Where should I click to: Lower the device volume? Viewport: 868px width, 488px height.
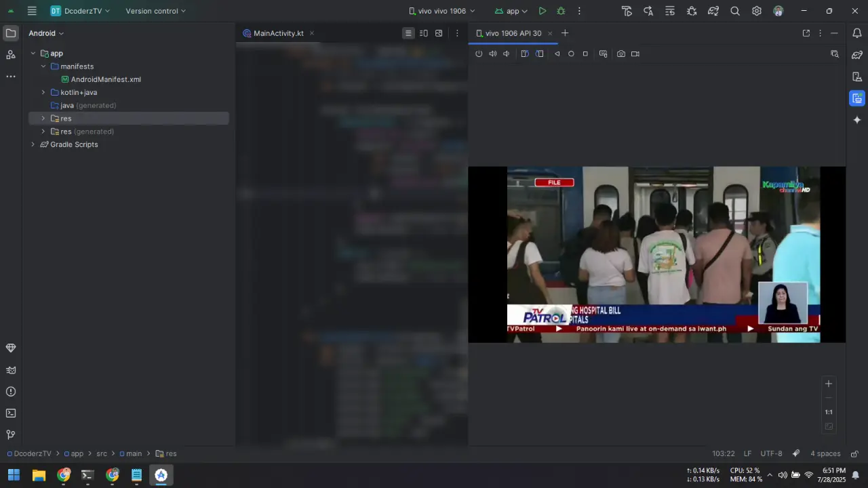(507, 54)
